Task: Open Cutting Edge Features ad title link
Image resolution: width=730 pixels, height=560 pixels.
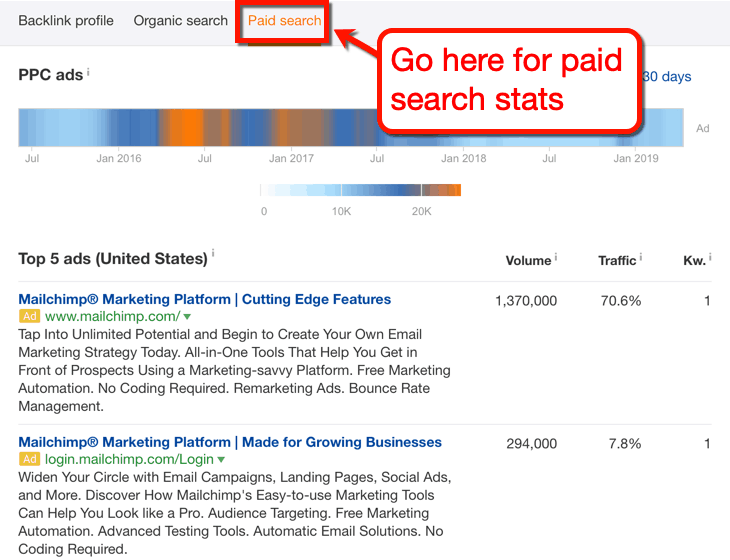Action: [x=204, y=299]
